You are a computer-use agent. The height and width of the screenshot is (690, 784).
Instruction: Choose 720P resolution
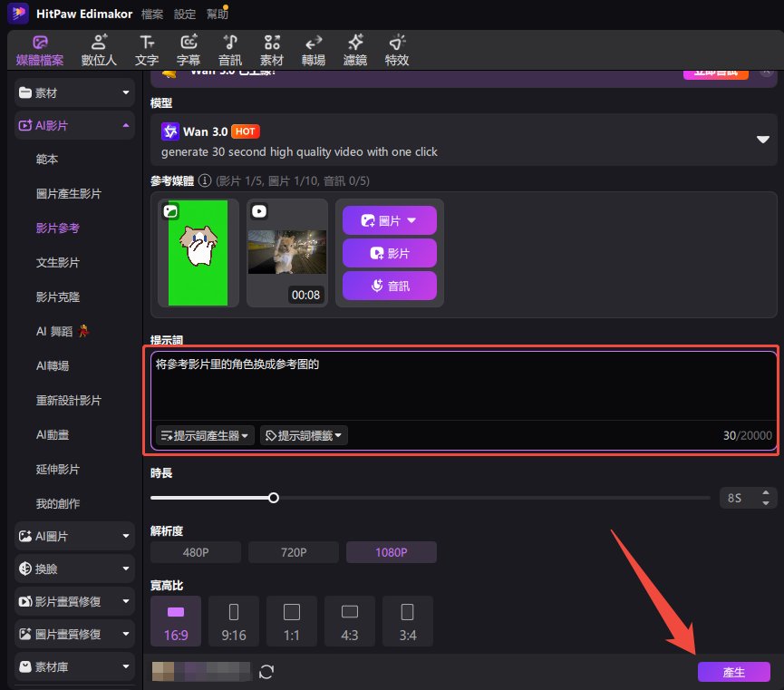[x=294, y=552]
